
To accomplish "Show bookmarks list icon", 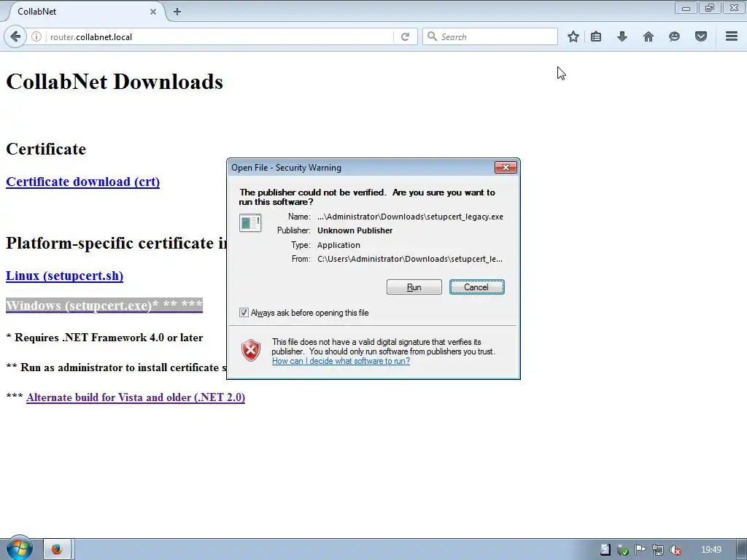I will coord(596,36).
